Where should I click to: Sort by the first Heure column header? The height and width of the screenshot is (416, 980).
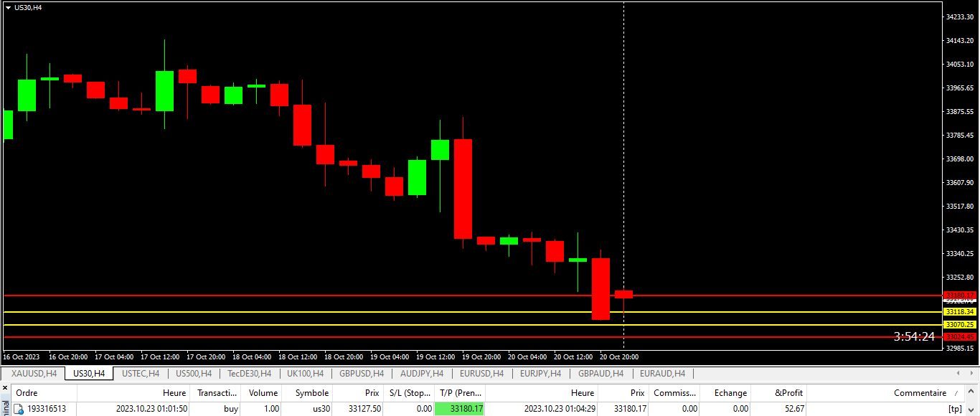133,393
